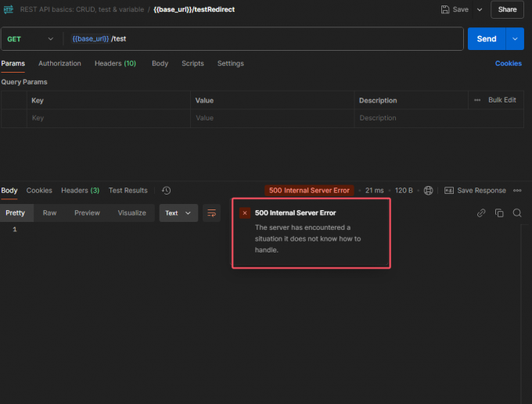This screenshot has height=404, width=532.
Task: Select the response Cookies tab
Action: tap(39, 191)
